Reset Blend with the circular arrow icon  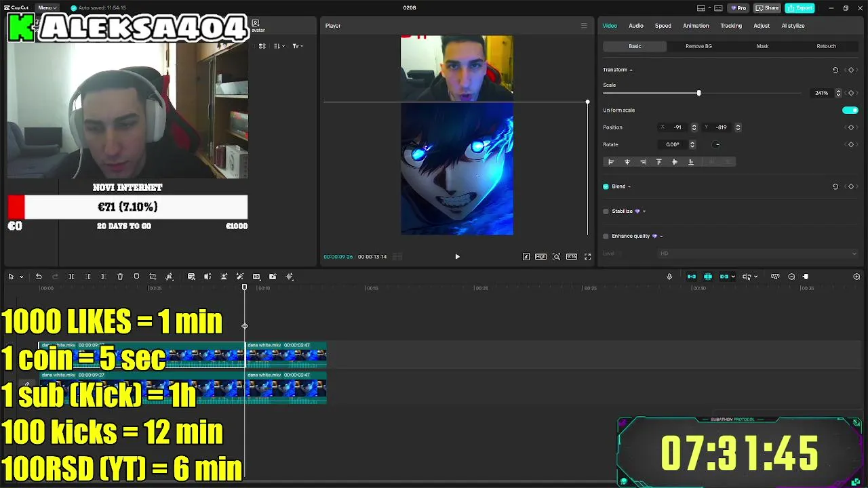(x=835, y=186)
